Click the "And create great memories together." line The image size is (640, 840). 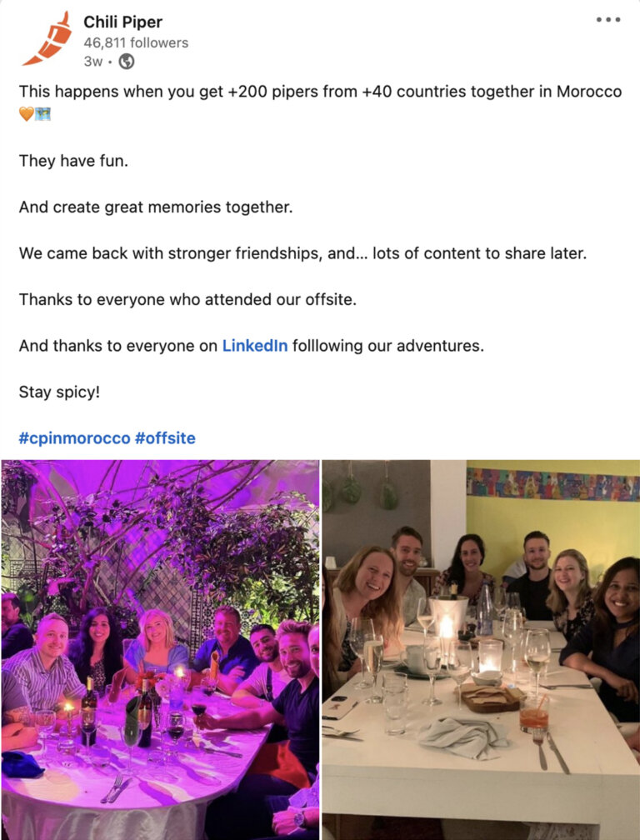(156, 207)
